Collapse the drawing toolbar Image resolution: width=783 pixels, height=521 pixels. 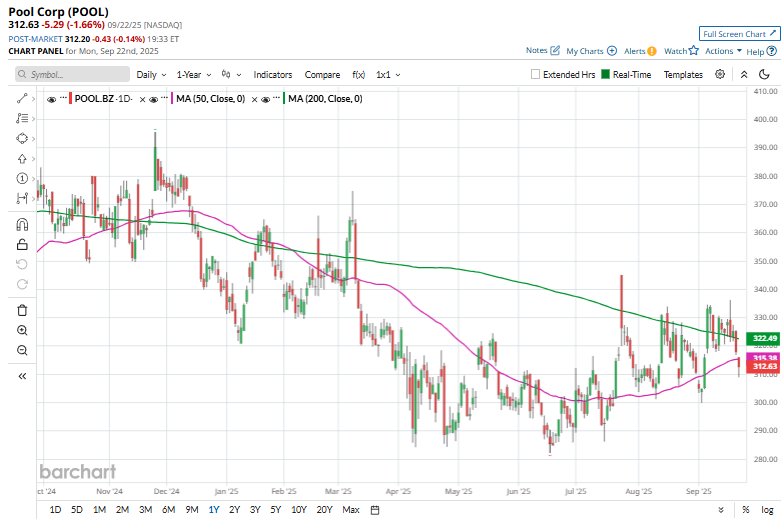point(22,376)
